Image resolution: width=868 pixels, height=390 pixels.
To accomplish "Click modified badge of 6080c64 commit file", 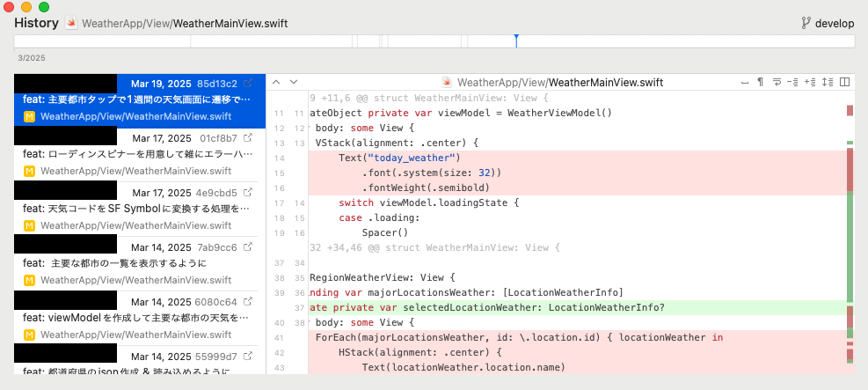I will pyautogui.click(x=29, y=335).
